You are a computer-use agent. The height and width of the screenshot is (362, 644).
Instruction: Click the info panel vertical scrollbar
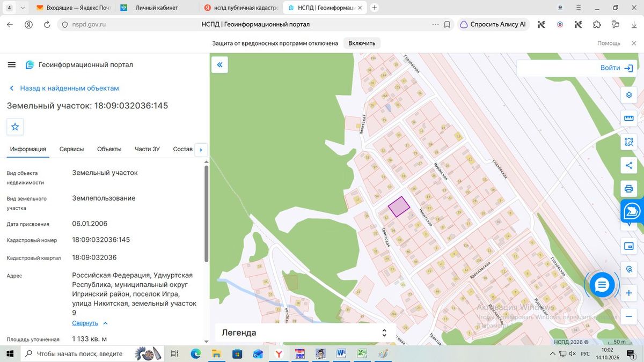(x=207, y=213)
